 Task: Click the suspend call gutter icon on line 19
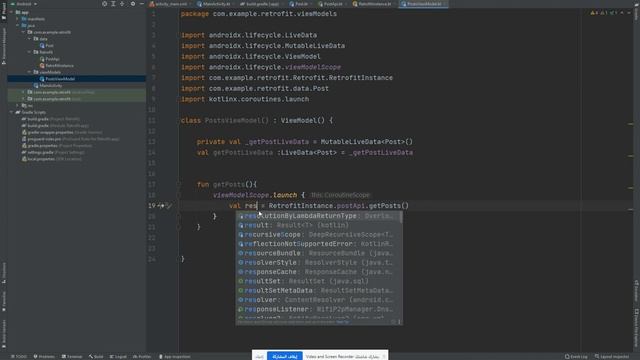click(161, 206)
